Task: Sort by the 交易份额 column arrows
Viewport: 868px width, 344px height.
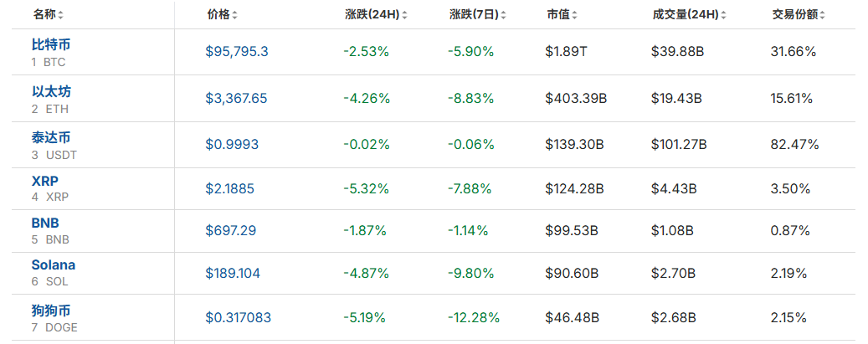Action: point(824,15)
